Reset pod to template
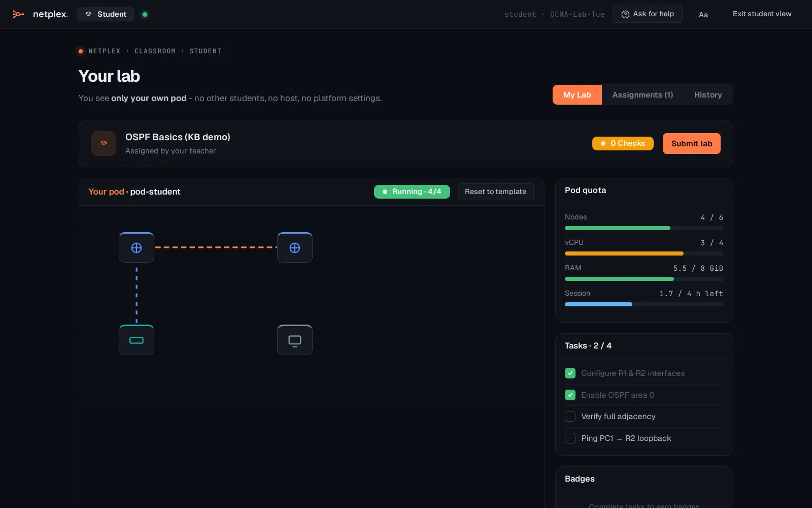The height and width of the screenshot is (508, 812). [495, 192]
